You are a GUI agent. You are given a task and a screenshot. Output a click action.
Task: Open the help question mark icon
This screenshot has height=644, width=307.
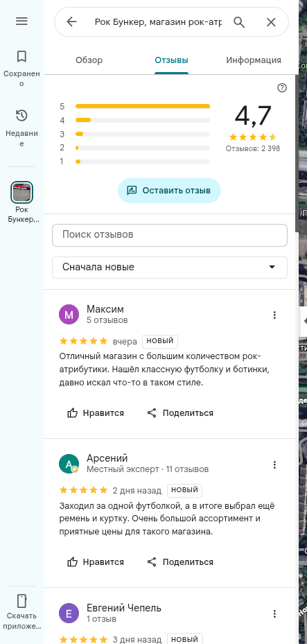click(282, 87)
